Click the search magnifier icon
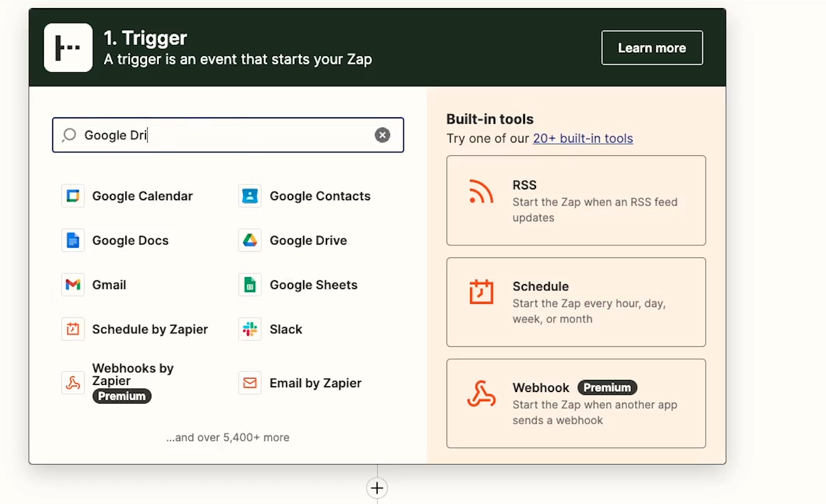The width and height of the screenshot is (826, 504). (x=69, y=135)
